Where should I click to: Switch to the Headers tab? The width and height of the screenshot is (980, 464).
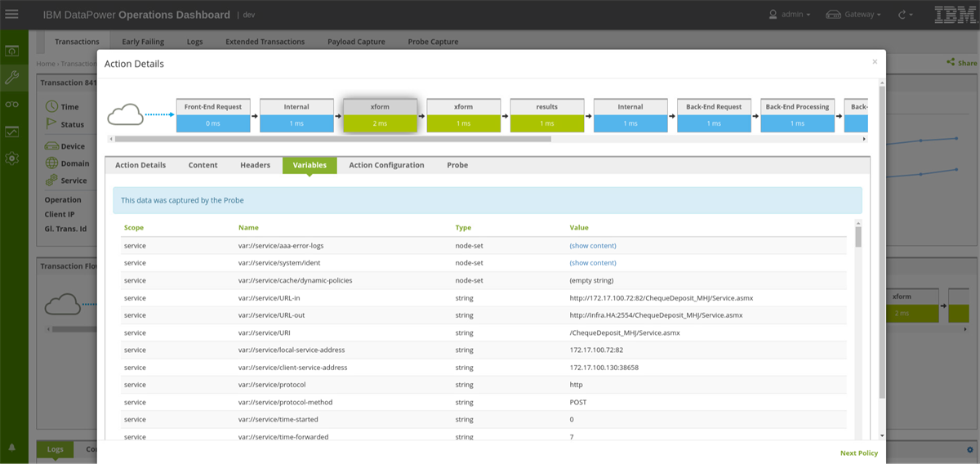coord(255,165)
